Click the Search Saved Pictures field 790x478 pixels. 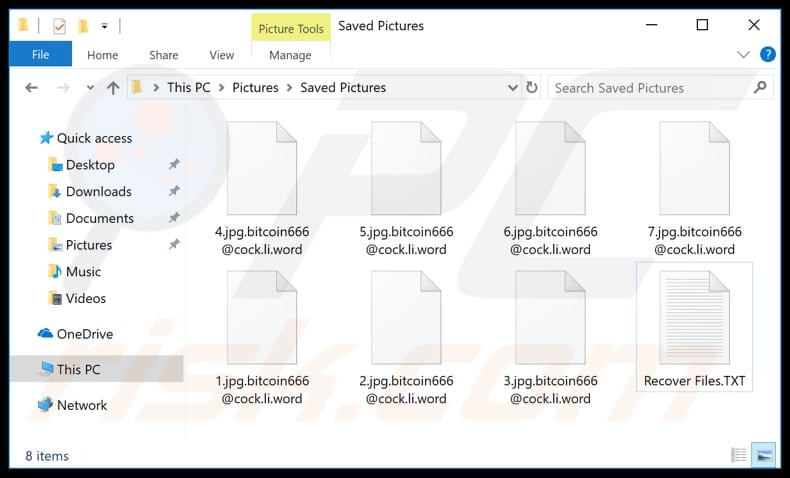pos(653,88)
